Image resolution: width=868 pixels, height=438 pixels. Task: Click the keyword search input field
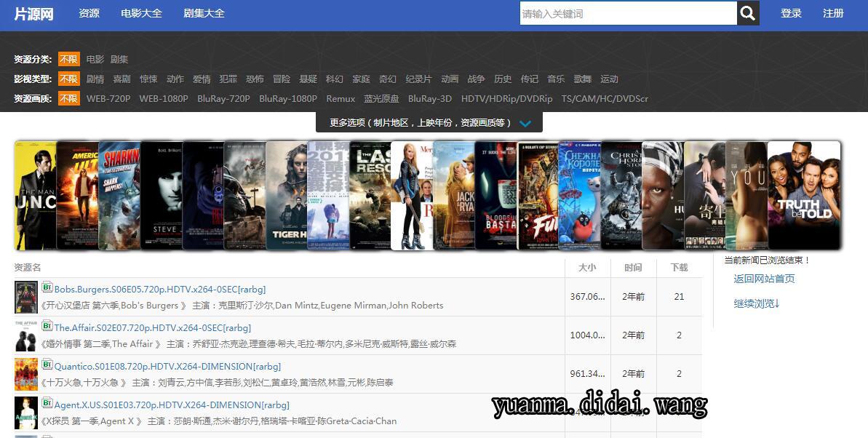[x=629, y=13]
